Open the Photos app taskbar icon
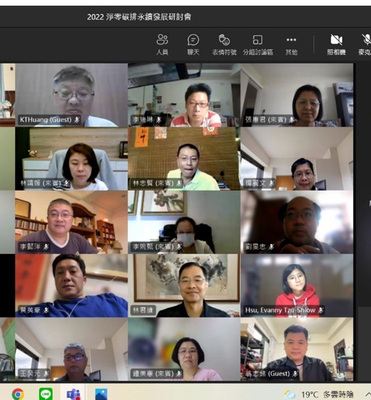 [x=101, y=394]
